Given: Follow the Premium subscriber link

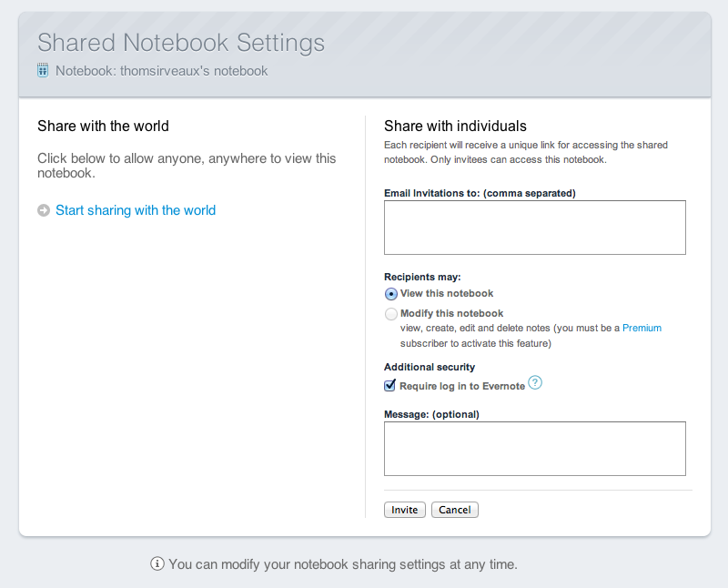Looking at the screenshot, I should [x=642, y=328].
